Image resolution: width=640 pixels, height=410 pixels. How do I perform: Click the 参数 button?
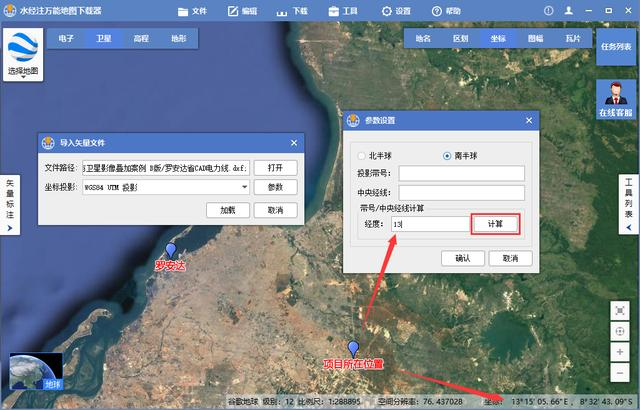pos(276,187)
